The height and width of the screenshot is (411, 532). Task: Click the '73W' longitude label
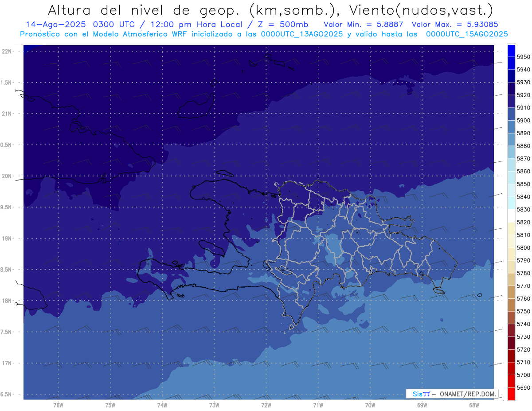[x=214, y=405]
